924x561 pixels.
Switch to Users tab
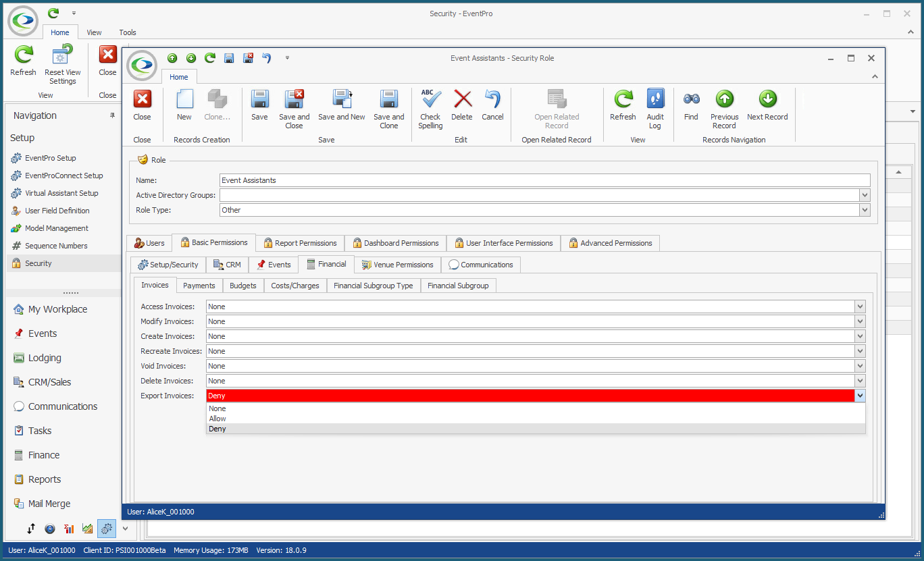(149, 243)
